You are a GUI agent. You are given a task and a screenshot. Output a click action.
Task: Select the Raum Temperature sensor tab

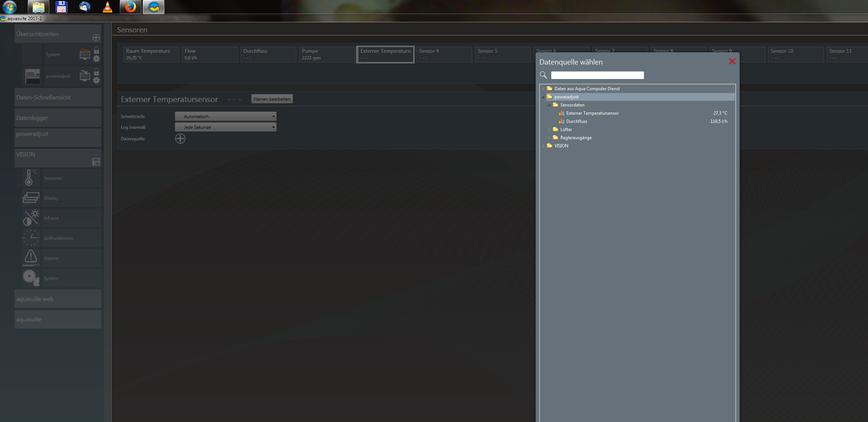click(151, 54)
